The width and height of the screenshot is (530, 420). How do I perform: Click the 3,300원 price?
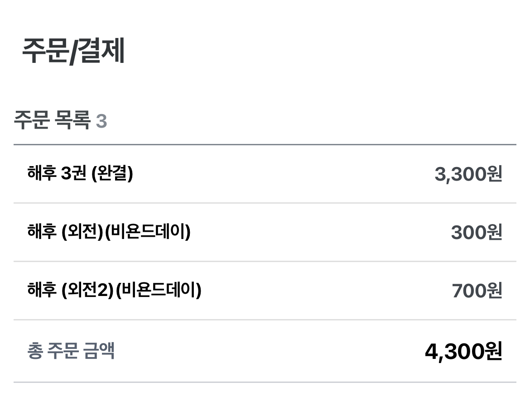[468, 174]
